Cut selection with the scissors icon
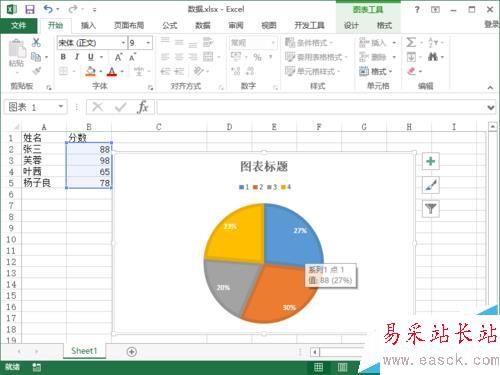This screenshot has height=375, width=500. [36, 42]
